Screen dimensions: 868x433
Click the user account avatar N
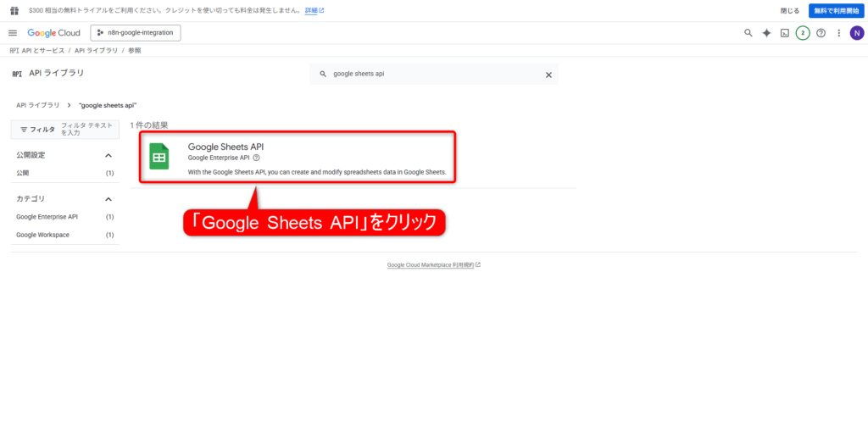pyautogui.click(x=856, y=33)
